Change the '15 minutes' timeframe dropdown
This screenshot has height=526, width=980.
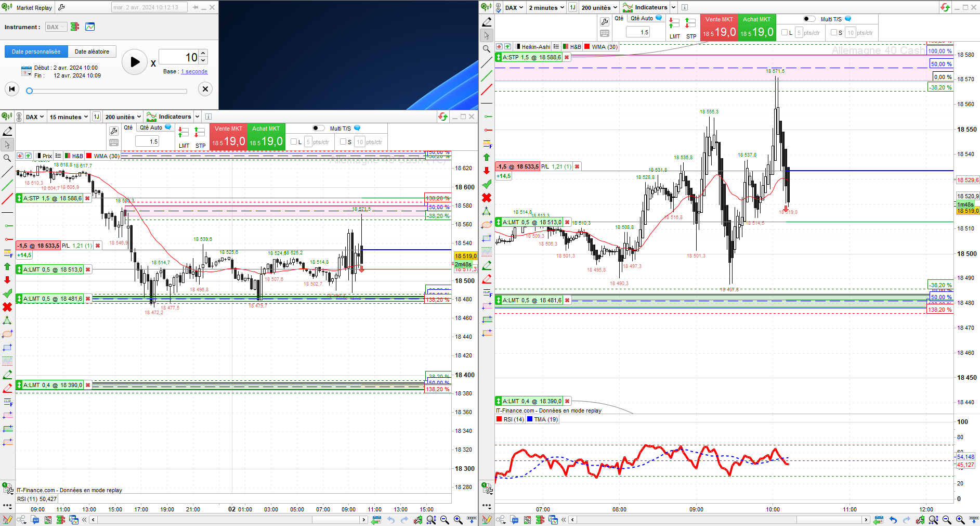pos(69,117)
